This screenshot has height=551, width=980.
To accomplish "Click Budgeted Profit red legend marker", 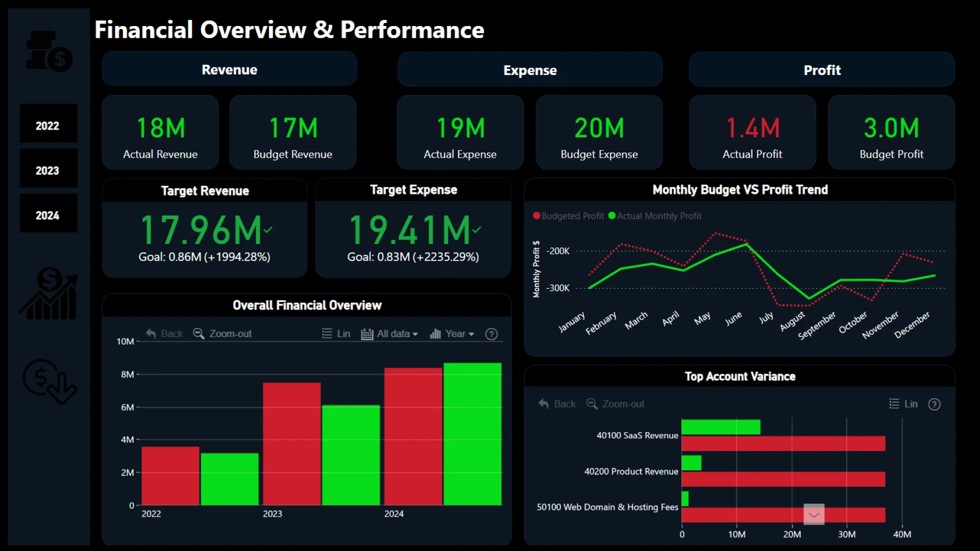I will tap(536, 216).
